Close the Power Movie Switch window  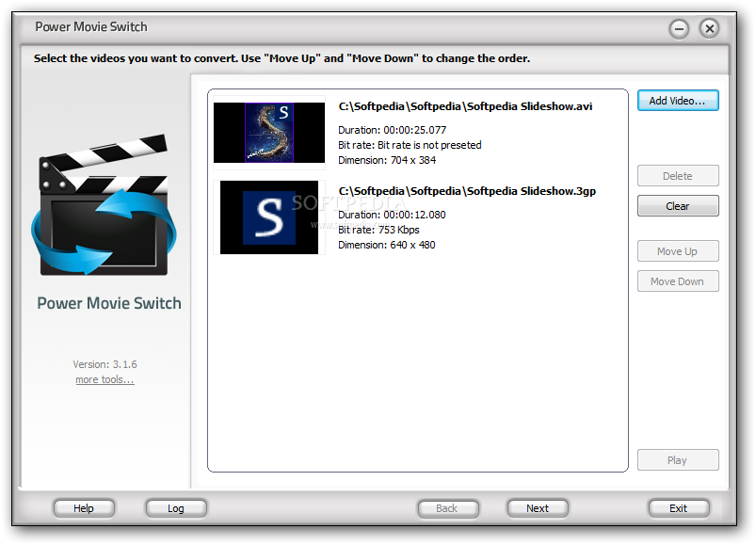[710, 29]
